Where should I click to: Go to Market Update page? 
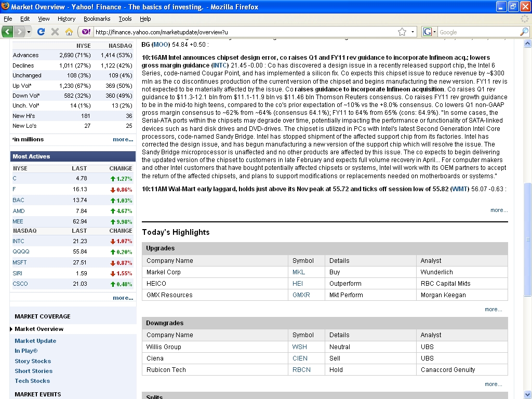(x=35, y=341)
